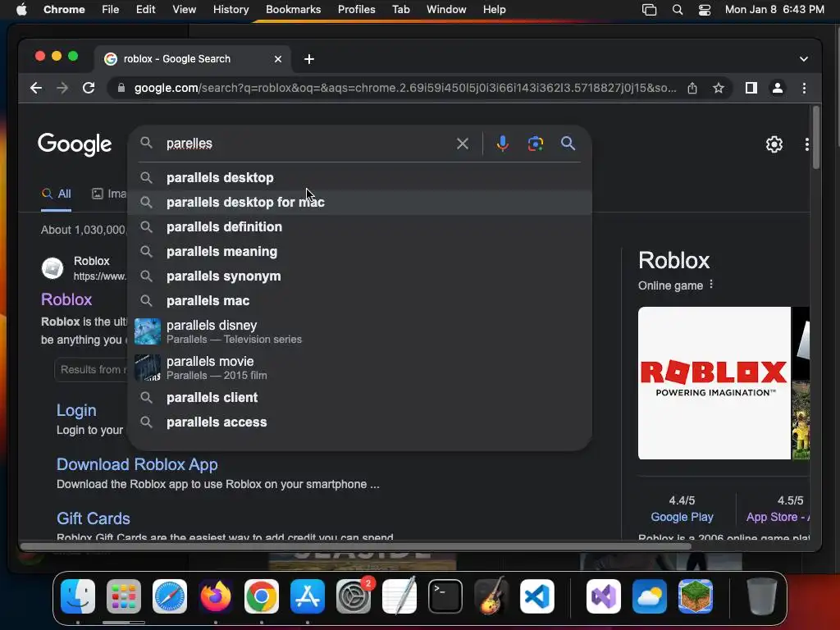This screenshot has width=840, height=630.
Task: Open Visual Studio purple icon in Dock
Action: click(604, 596)
